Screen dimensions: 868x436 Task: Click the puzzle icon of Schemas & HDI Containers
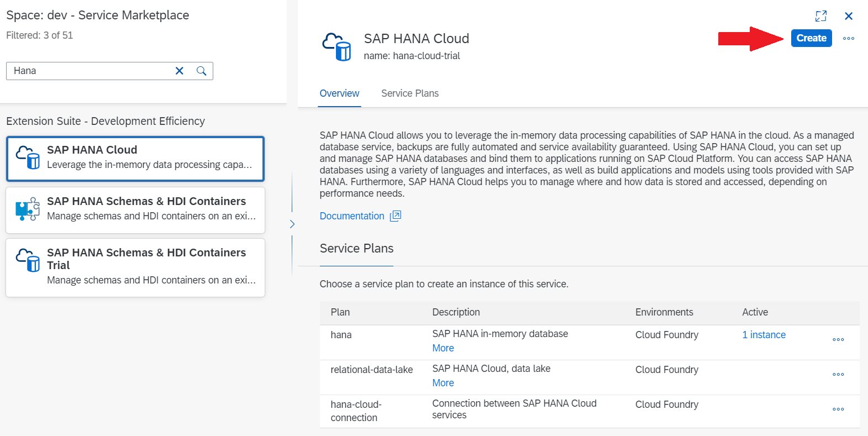pos(28,209)
